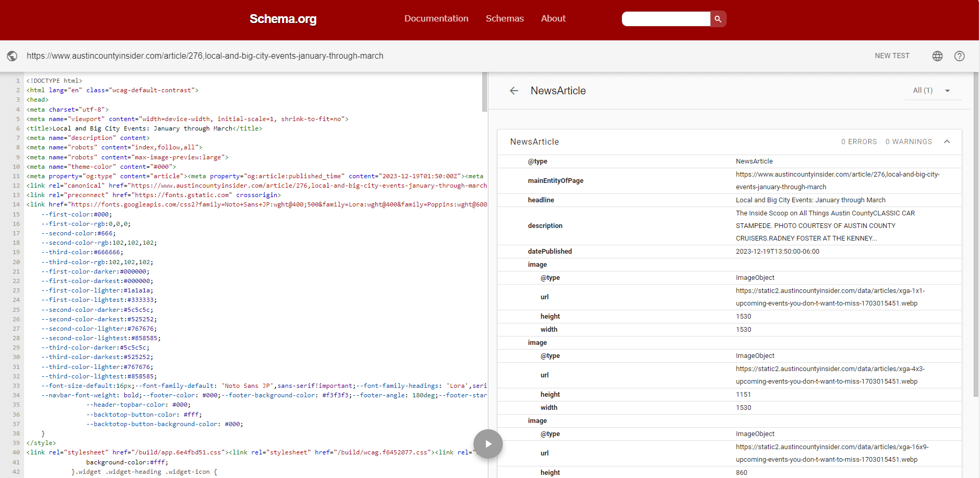This screenshot has height=478, width=980.
Task: Click the NewsArticle panel title
Action: [x=558, y=91]
